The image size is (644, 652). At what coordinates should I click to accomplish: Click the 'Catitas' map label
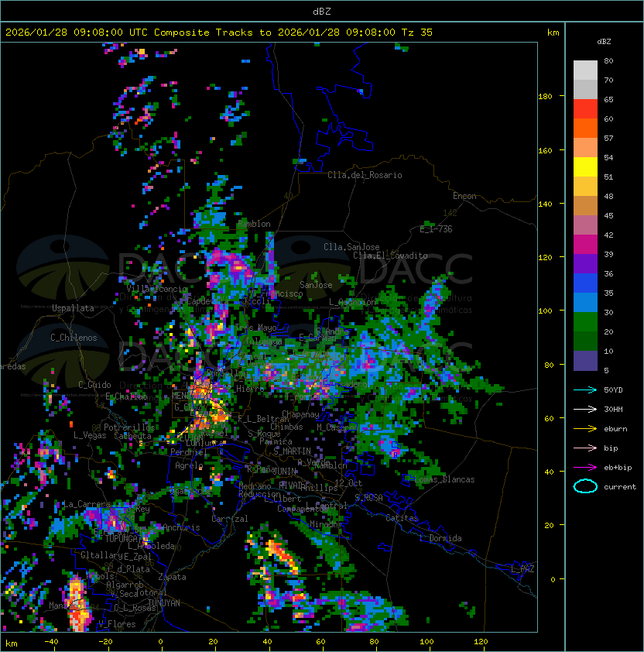pyautogui.click(x=402, y=518)
